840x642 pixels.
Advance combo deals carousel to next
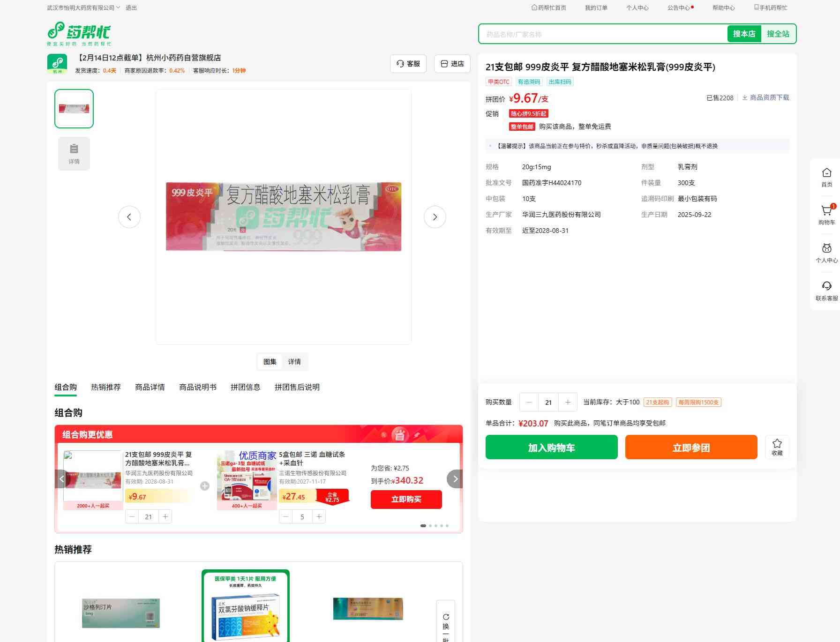(x=454, y=479)
